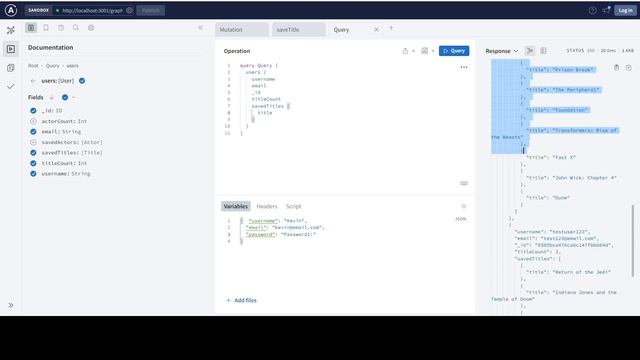Click the "username" variable key

click(x=263, y=221)
